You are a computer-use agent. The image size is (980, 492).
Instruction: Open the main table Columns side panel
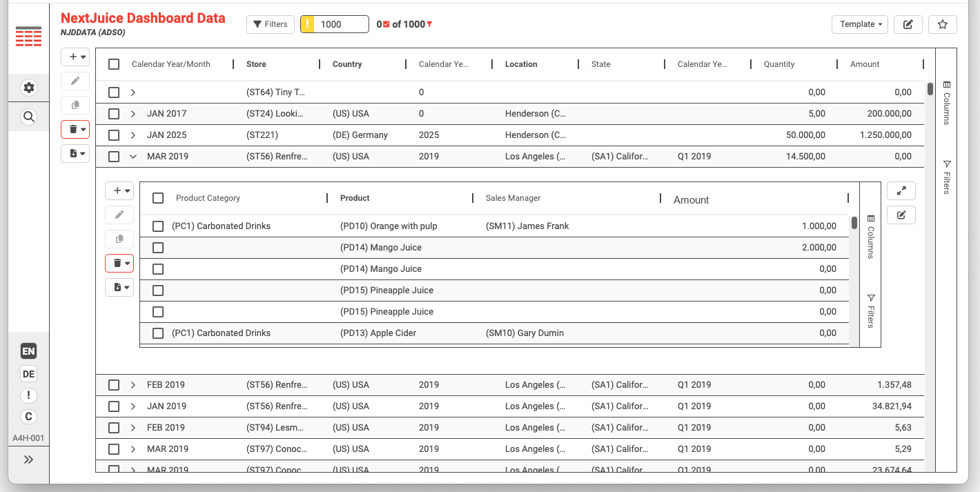click(947, 103)
